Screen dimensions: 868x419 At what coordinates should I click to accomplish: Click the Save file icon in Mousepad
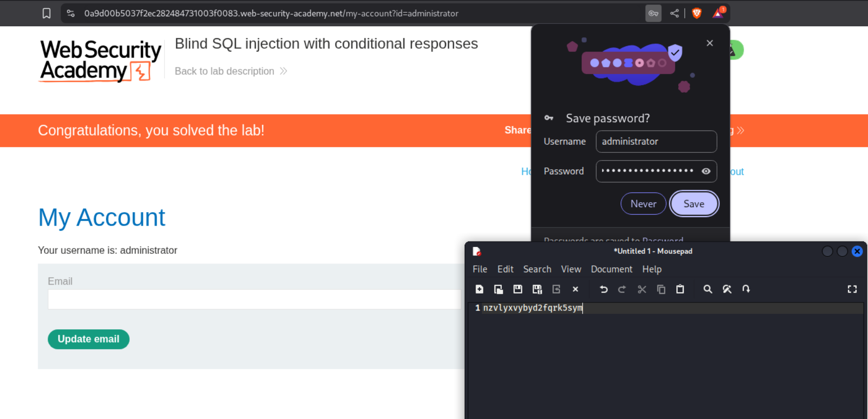[x=518, y=289]
